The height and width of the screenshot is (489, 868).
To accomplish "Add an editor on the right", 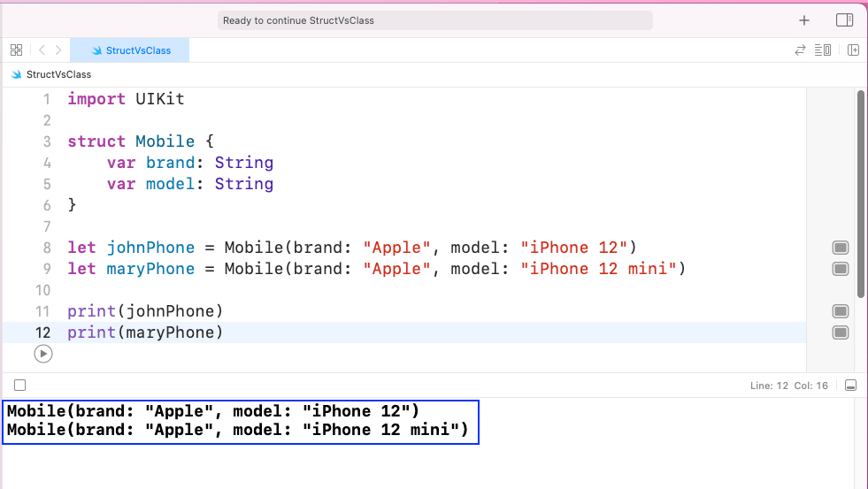I will click(853, 50).
